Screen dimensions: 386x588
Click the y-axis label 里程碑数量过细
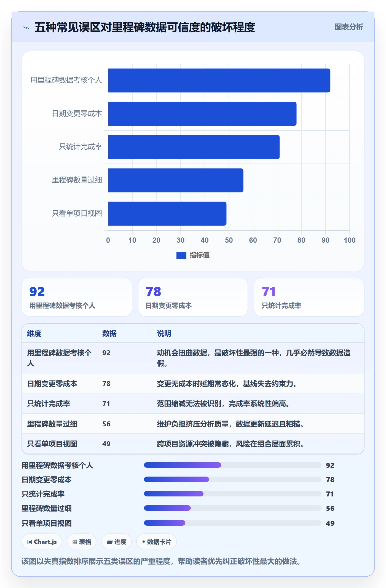pyautogui.click(x=77, y=180)
